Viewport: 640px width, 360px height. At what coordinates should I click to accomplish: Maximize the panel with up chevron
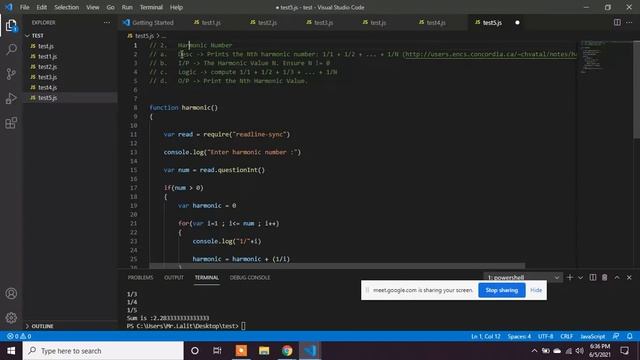617,277
